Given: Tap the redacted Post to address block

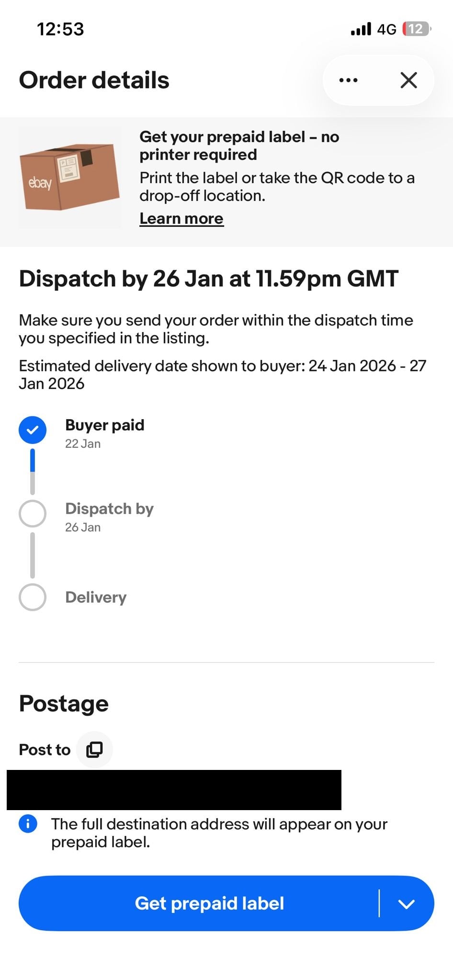Looking at the screenshot, I should click(174, 790).
